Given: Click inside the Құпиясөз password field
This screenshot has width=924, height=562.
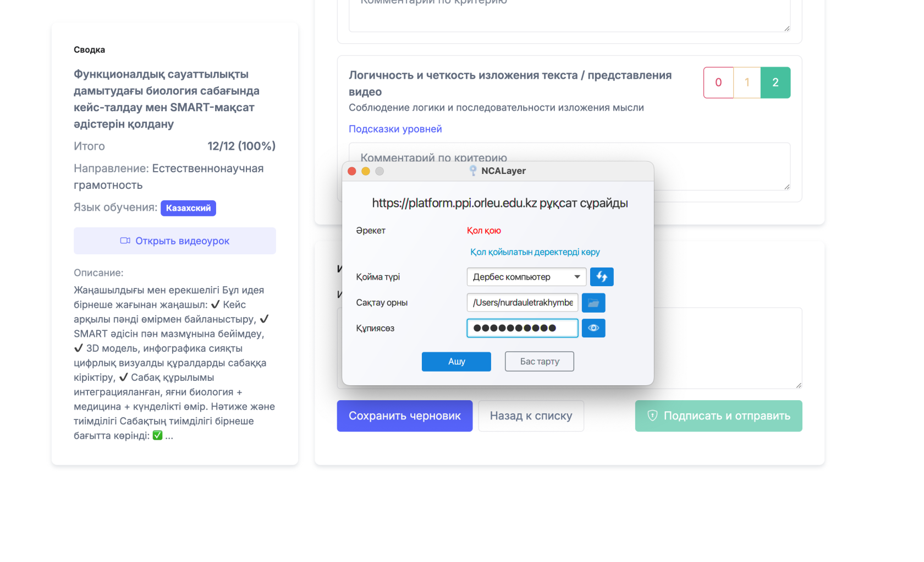Looking at the screenshot, I should pos(522,328).
